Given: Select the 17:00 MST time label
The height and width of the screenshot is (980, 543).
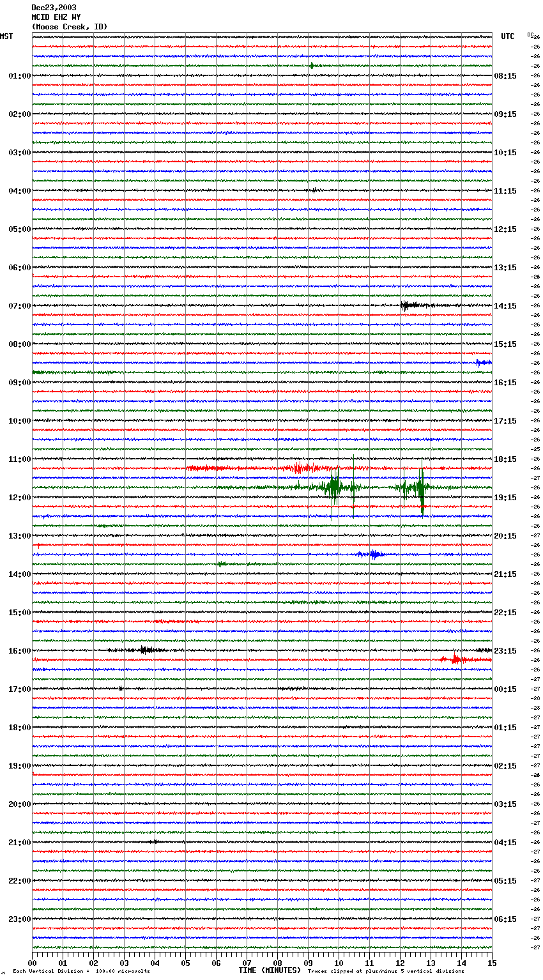Looking at the screenshot, I should click(x=20, y=689).
